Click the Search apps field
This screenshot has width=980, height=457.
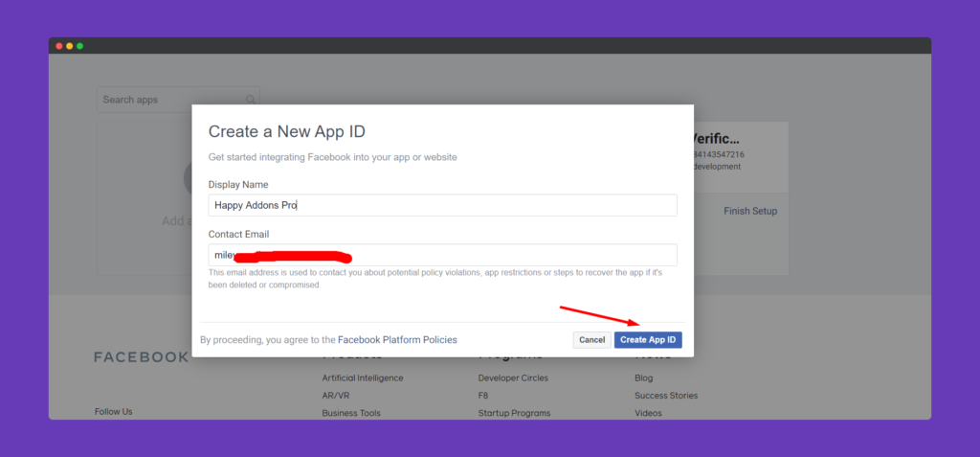coord(178,100)
